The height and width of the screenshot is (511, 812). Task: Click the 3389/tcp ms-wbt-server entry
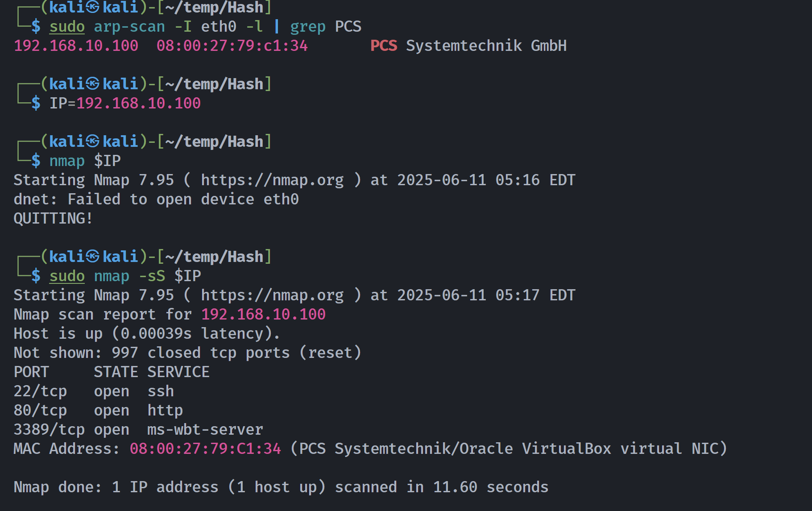click(x=138, y=430)
